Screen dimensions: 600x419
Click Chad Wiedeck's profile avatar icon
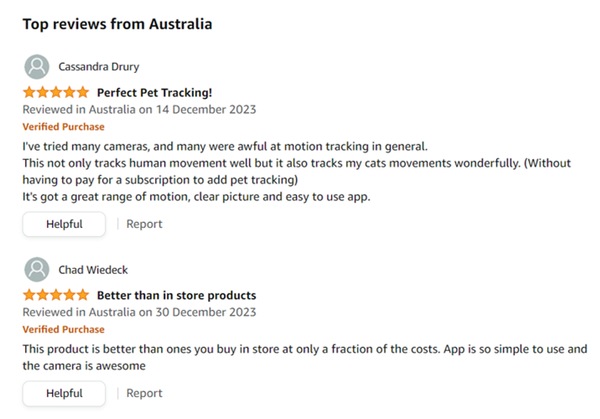[x=37, y=269]
